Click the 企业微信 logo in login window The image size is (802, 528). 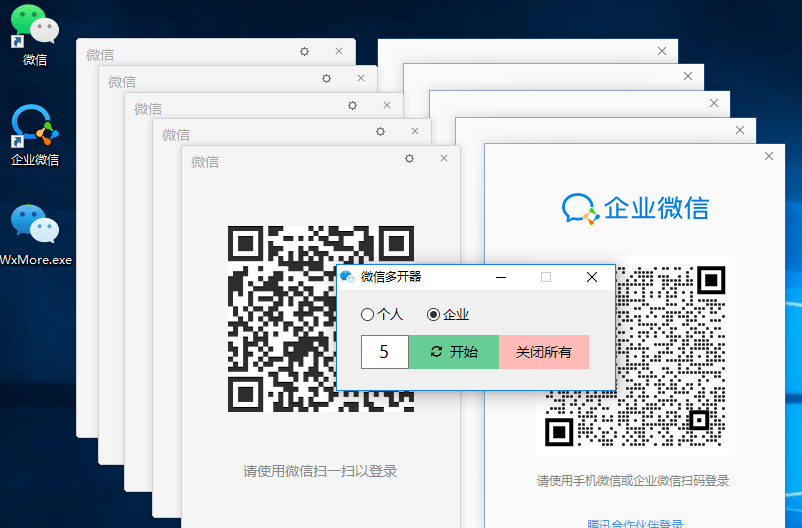(x=635, y=208)
